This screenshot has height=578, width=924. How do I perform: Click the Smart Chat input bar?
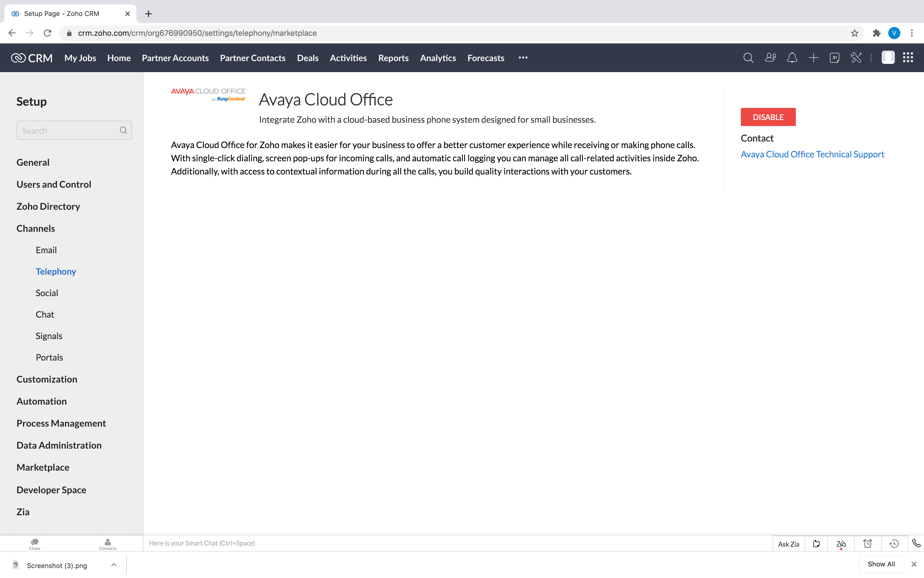[x=457, y=543]
